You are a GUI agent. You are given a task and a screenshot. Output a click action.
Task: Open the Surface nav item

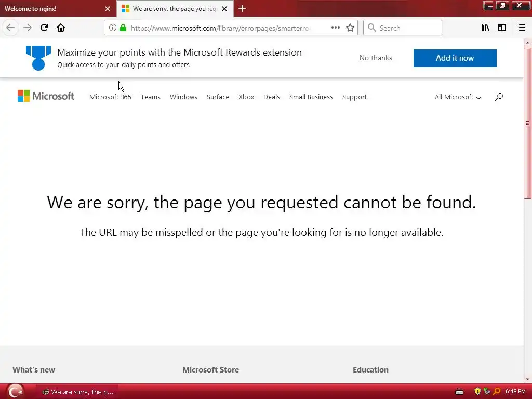click(x=218, y=97)
